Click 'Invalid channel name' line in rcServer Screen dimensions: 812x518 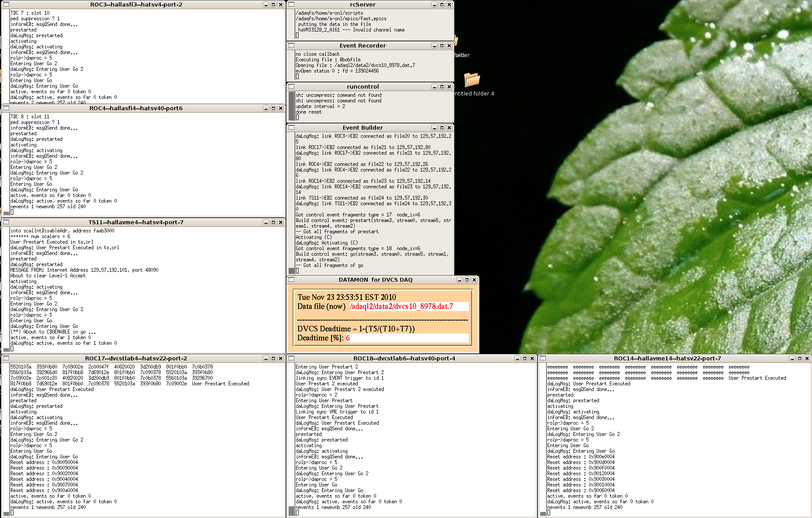[351, 30]
